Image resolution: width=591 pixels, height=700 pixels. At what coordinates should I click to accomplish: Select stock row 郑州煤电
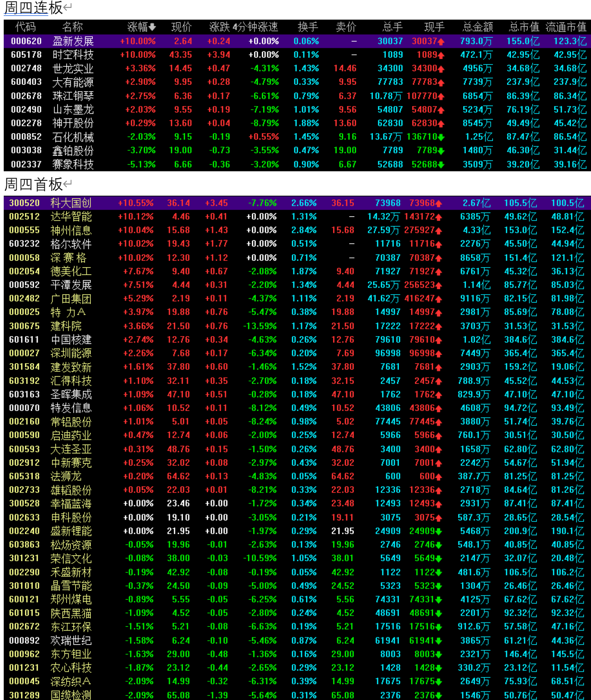pyautogui.click(x=297, y=599)
